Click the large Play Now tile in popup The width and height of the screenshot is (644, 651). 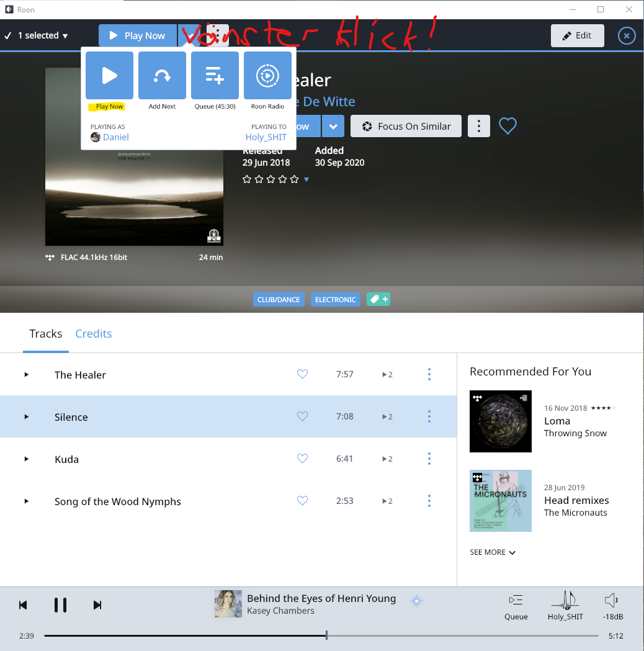click(x=110, y=76)
